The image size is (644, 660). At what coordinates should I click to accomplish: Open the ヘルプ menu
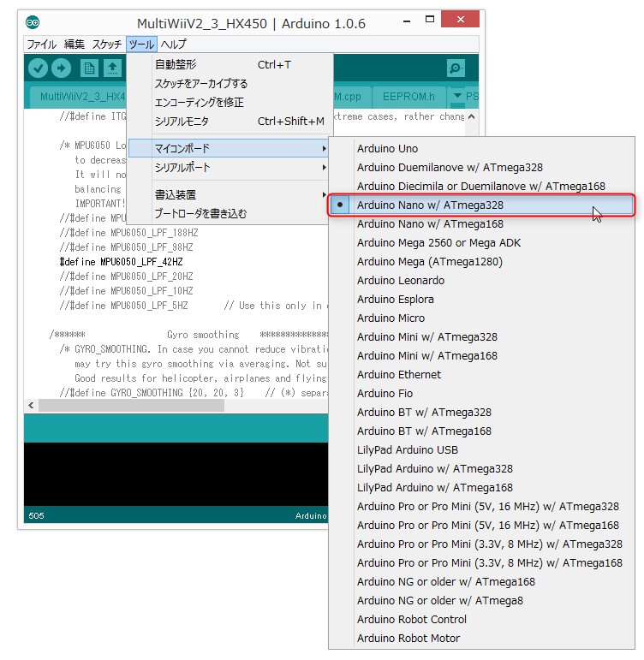173,45
